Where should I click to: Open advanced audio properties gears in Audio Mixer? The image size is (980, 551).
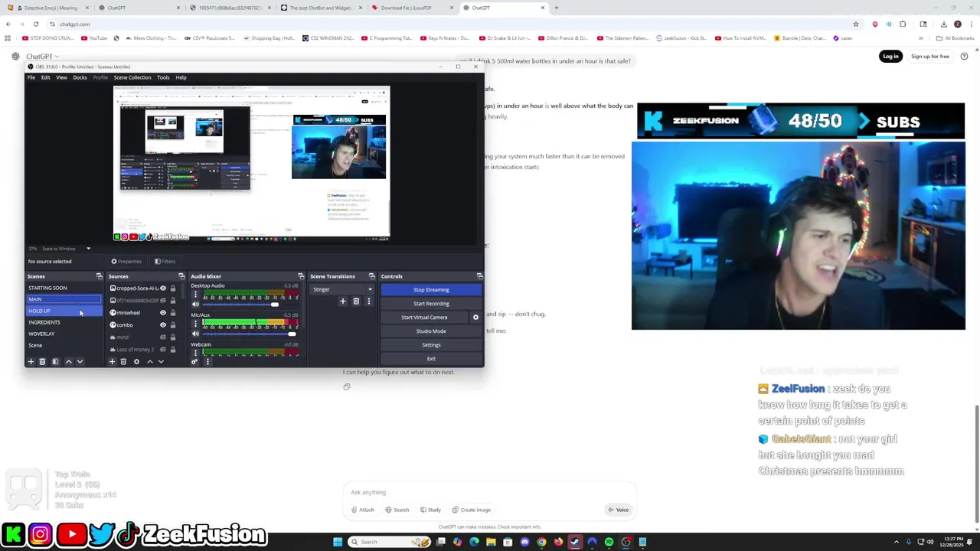coord(194,362)
